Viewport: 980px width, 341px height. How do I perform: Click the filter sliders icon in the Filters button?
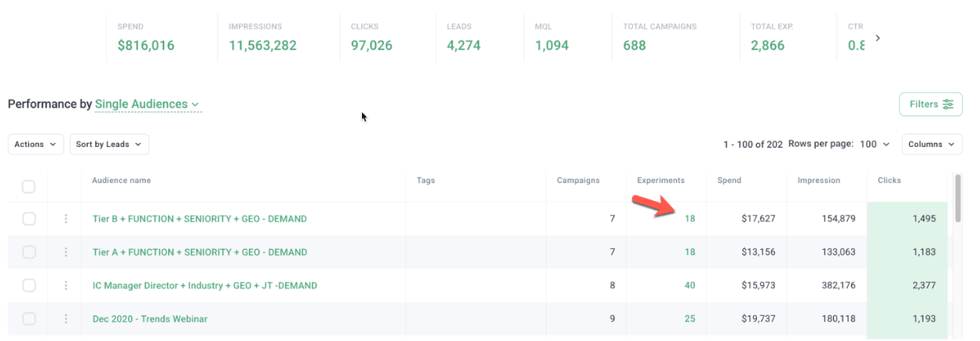coord(949,104)
